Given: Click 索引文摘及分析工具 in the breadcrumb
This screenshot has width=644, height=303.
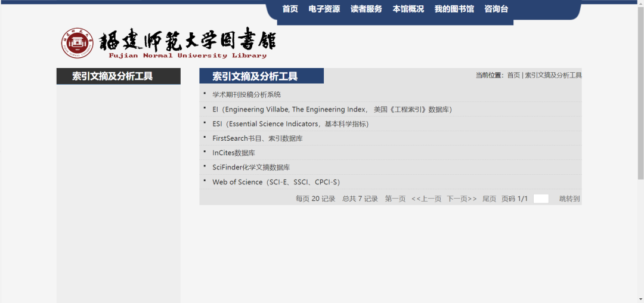Looking at the screenshot, I should (553, 75).
